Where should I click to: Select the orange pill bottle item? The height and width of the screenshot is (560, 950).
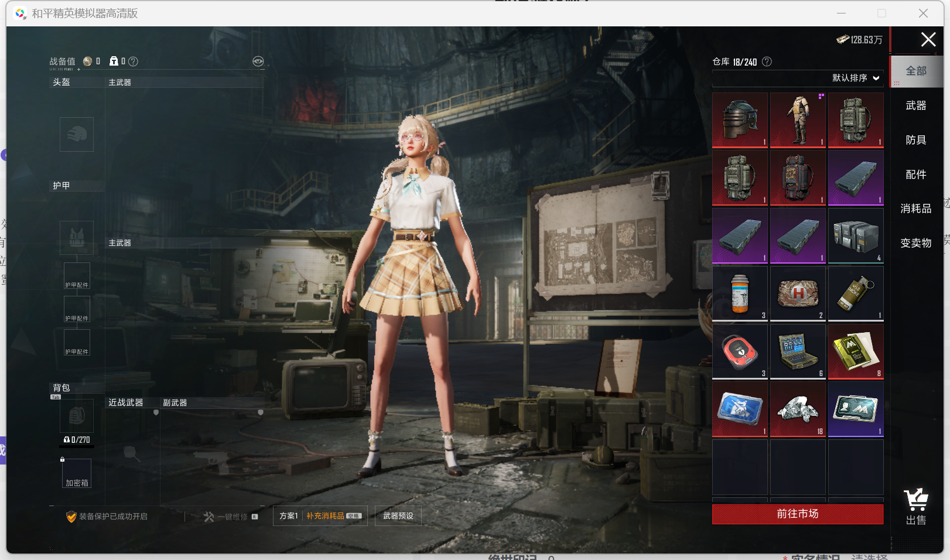point(740,293)
